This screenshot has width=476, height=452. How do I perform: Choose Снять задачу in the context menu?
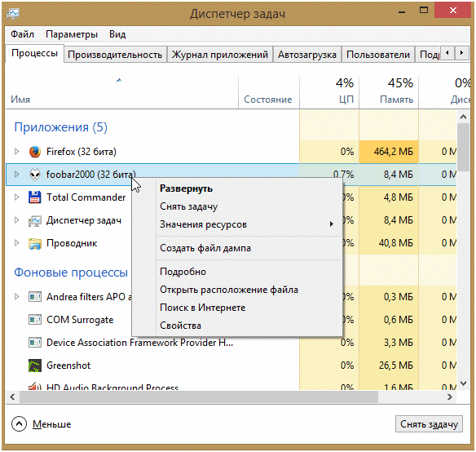[237, 206]
